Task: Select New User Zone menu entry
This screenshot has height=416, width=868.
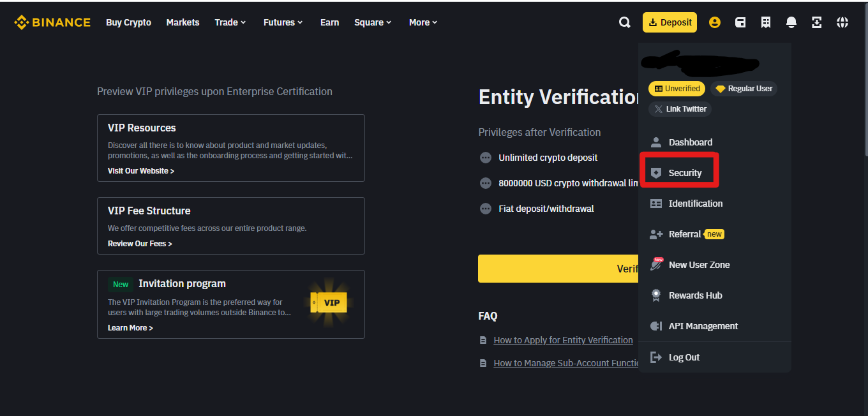Action: (x=715, y=265)
